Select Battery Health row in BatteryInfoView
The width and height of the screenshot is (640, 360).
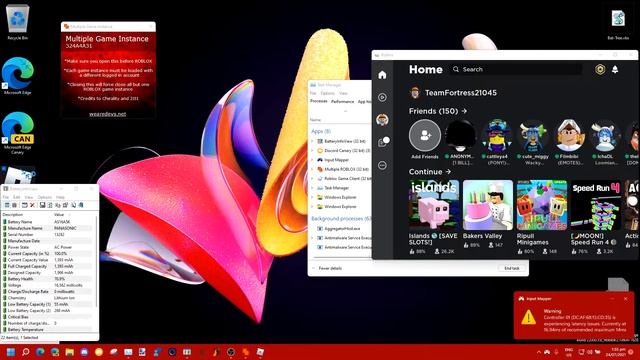(48, 279)
